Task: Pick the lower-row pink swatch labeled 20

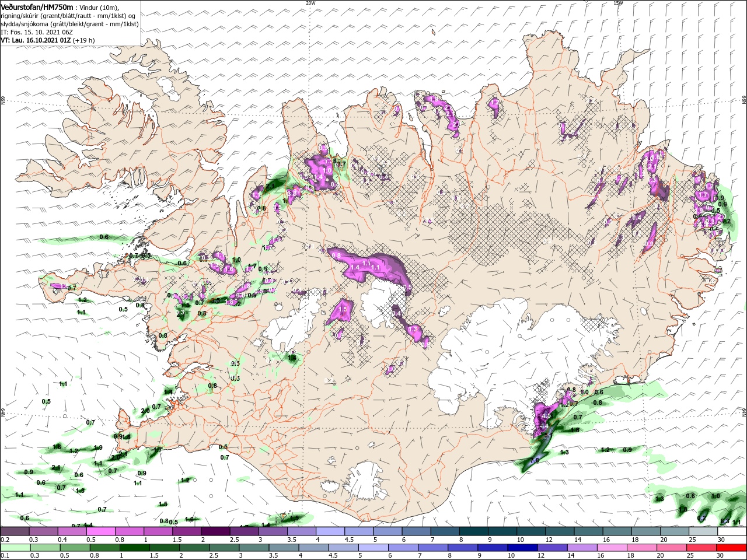Action: pos(672,548)
